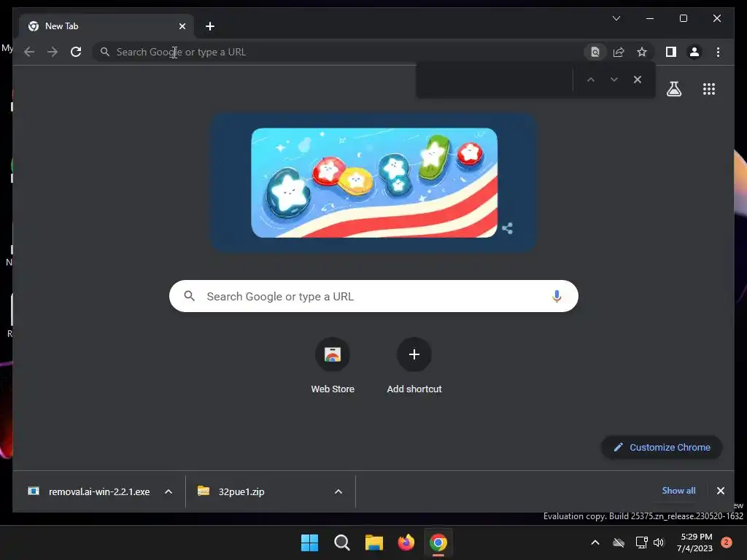Close the downloads bar
747x560 pixels.
tap(720, 491)
